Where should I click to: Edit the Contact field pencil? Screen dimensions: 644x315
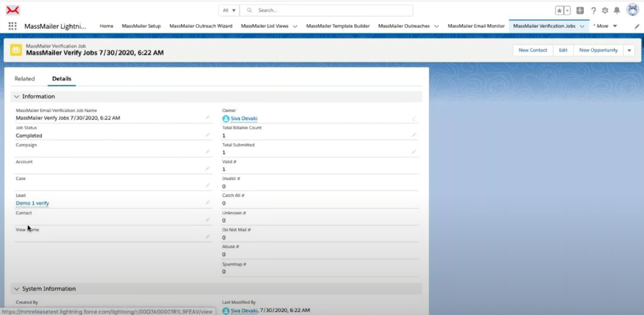click(x=207, y=220)
